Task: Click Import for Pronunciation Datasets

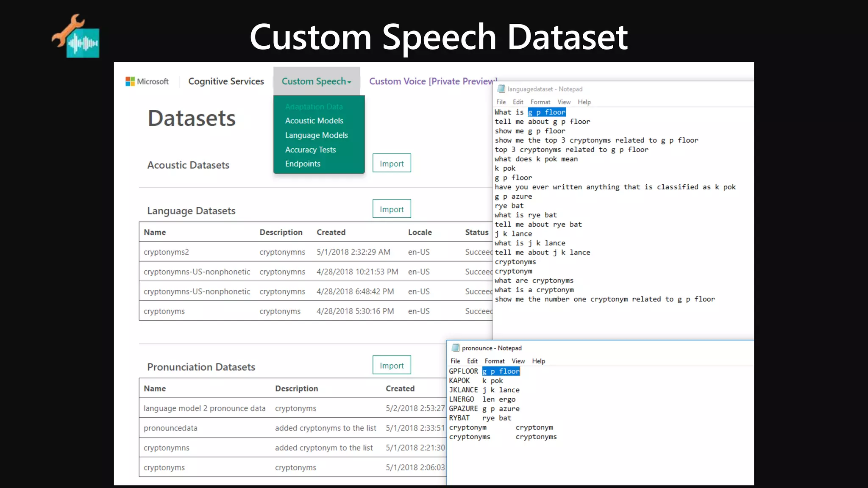Action: click(392, 365)
